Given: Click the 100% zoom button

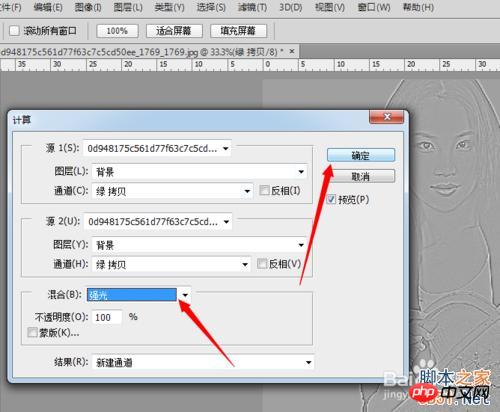Looking at the screenshot, I should point(117,31).
